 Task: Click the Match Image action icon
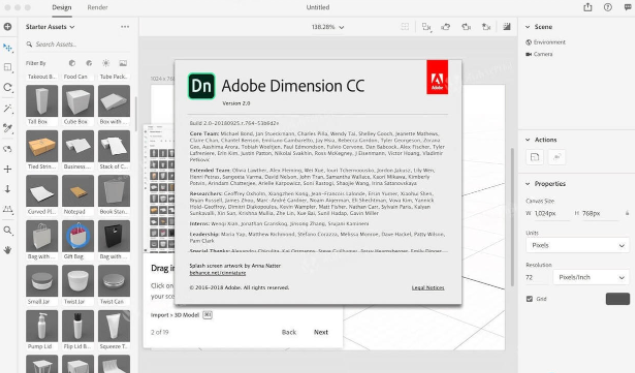(557, 157)
